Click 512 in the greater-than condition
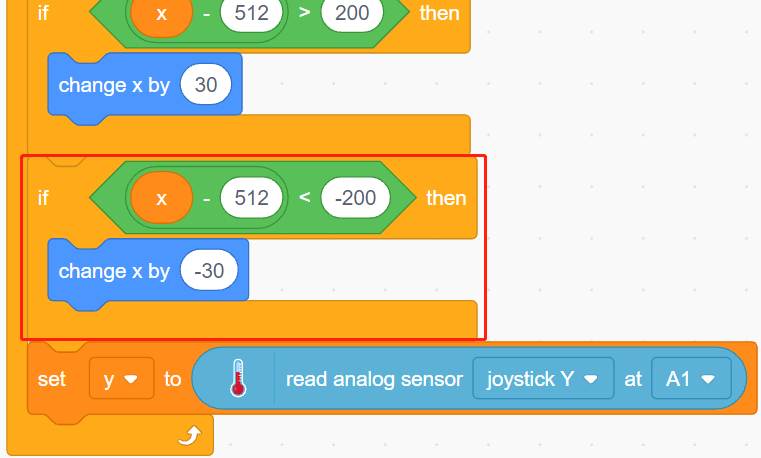This screenshot has width=761, height=458. pos(251,13)
